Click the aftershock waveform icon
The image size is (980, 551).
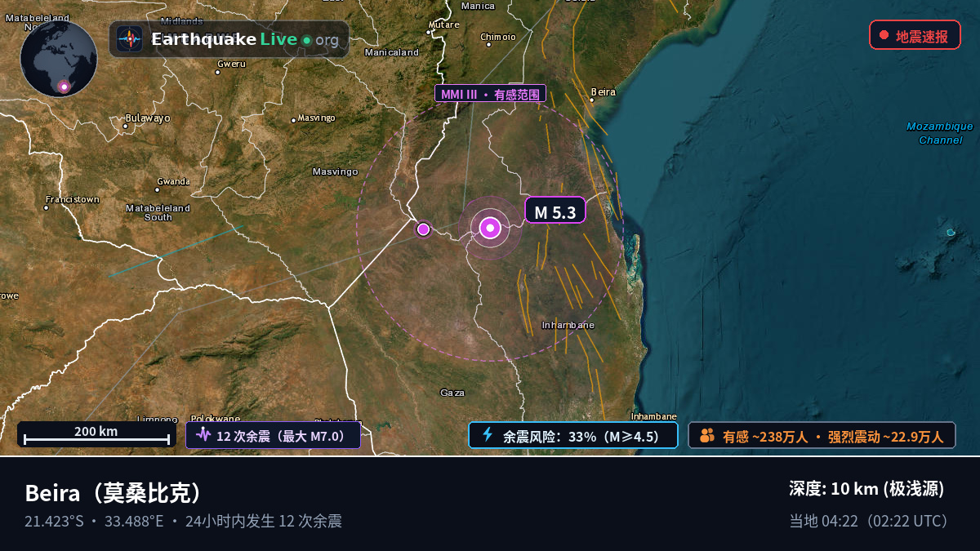[x=203, y=435]
